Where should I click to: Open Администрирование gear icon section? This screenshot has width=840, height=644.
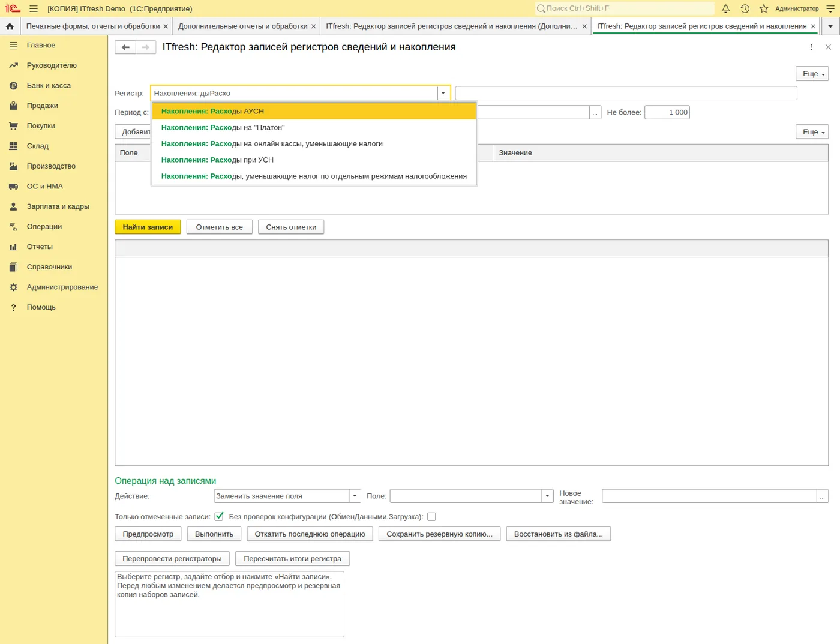click(x=13, y=287)
